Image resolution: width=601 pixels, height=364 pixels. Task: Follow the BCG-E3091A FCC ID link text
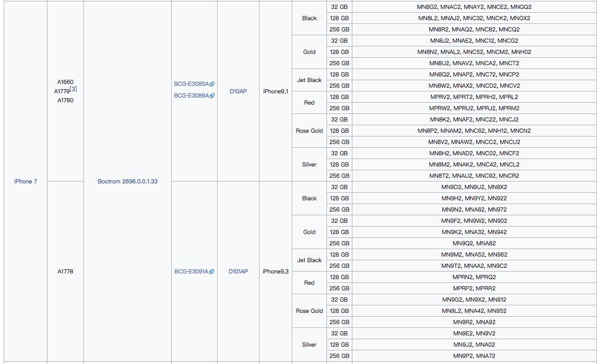pos(191,272)
